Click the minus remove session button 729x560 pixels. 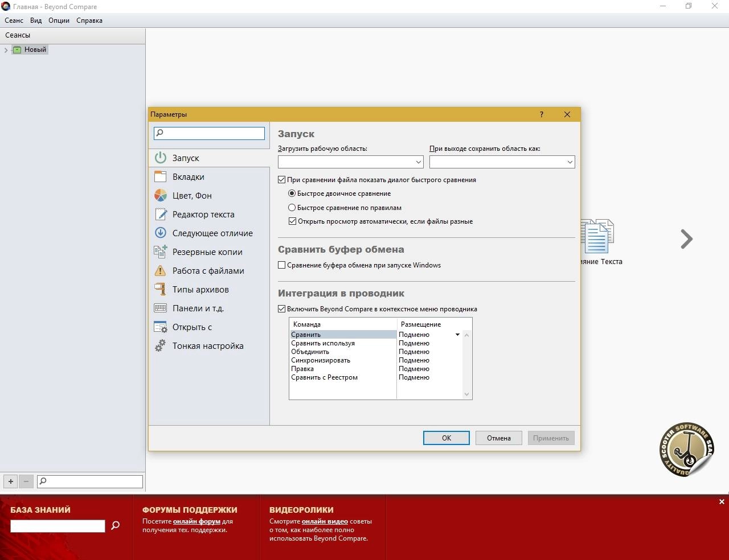tap(26, 481)
